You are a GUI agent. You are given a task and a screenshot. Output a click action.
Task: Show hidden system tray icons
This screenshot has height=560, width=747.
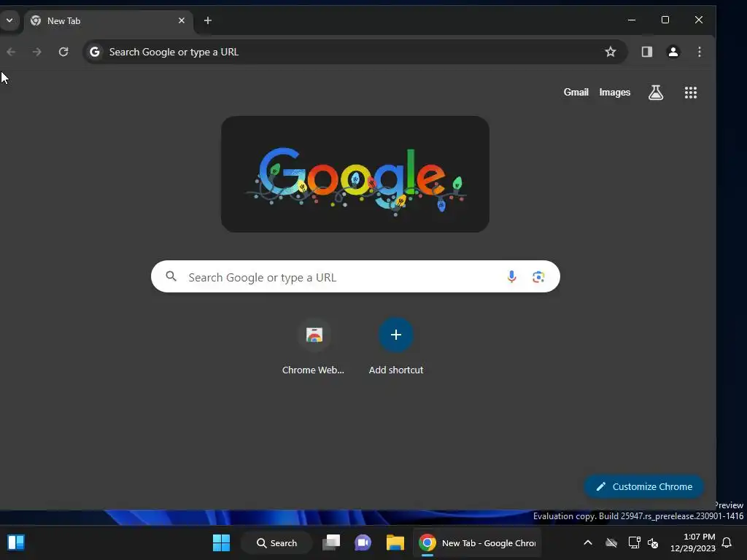(588, 542)
